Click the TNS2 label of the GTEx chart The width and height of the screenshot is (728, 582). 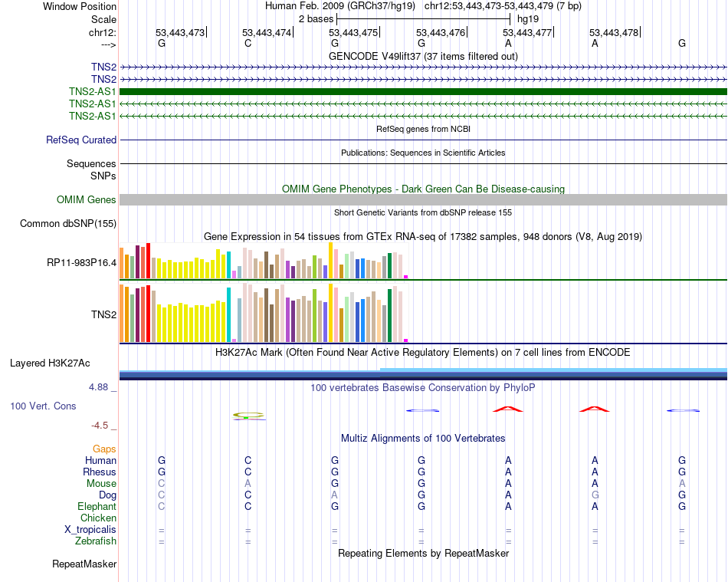[103, 314]
